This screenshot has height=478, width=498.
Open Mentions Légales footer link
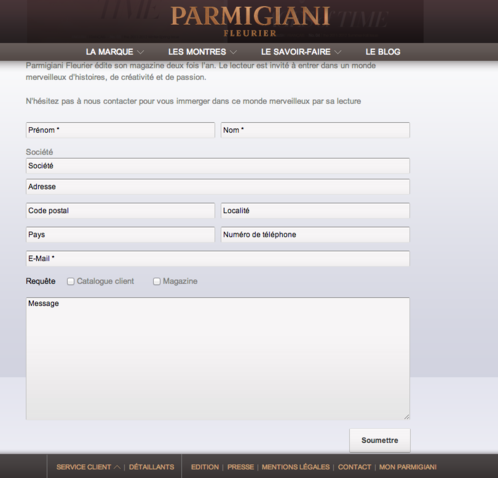(296, 467)
